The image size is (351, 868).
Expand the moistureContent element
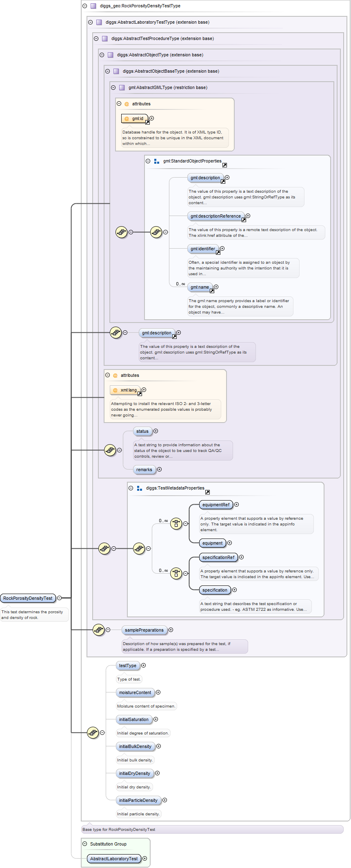(x=158, y=692)
